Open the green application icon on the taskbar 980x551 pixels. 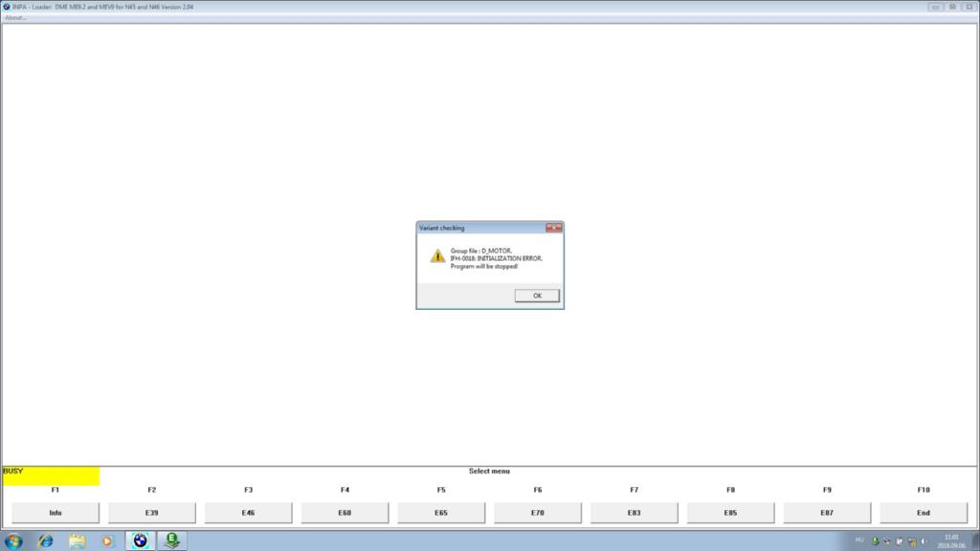(x=172, y=541)
